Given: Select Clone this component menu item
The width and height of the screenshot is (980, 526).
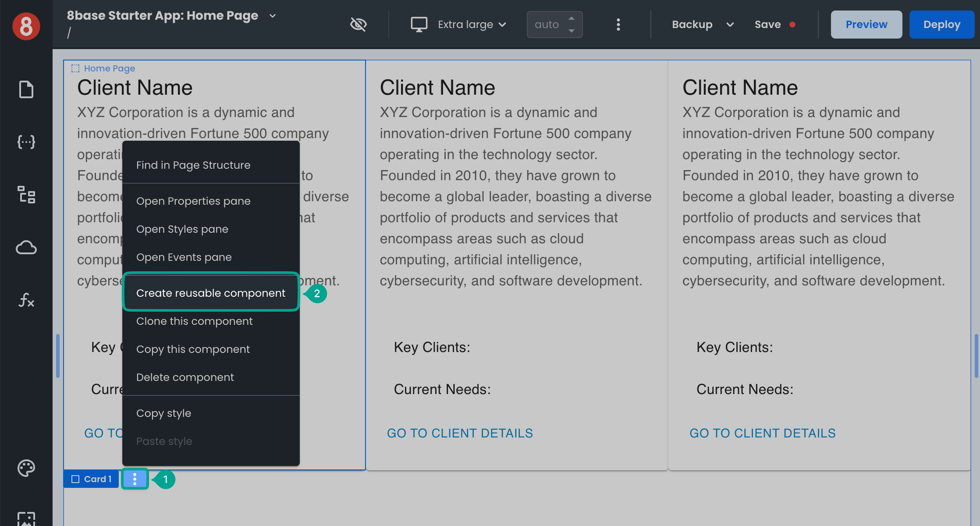Looking at the screenshot, I should [194, 321].
